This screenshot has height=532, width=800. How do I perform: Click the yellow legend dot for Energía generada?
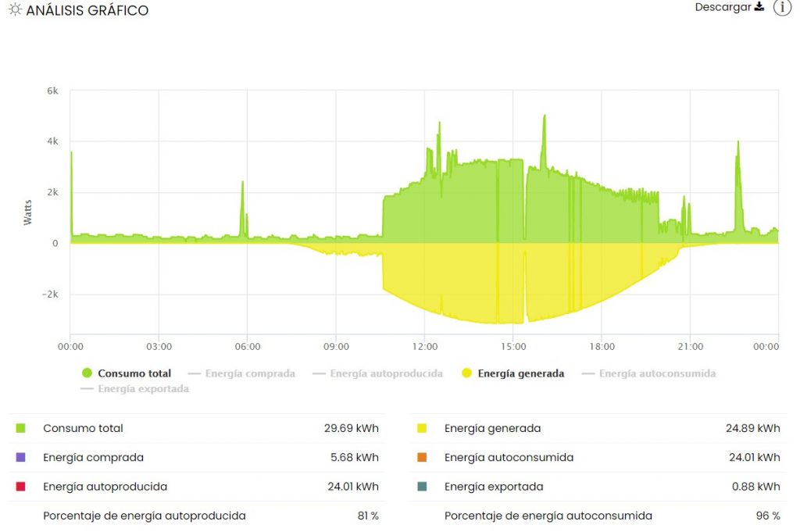[x=466, y=373]
